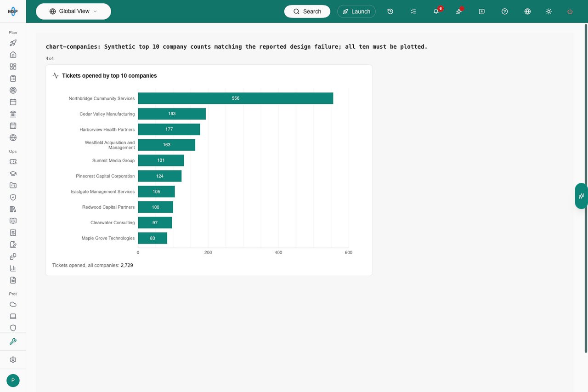Open the bank building icon in sidebar

(x=13, y=114)
